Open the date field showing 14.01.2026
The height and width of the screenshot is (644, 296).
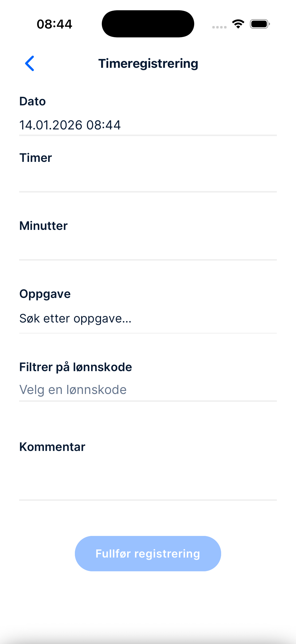pos(148,125)
